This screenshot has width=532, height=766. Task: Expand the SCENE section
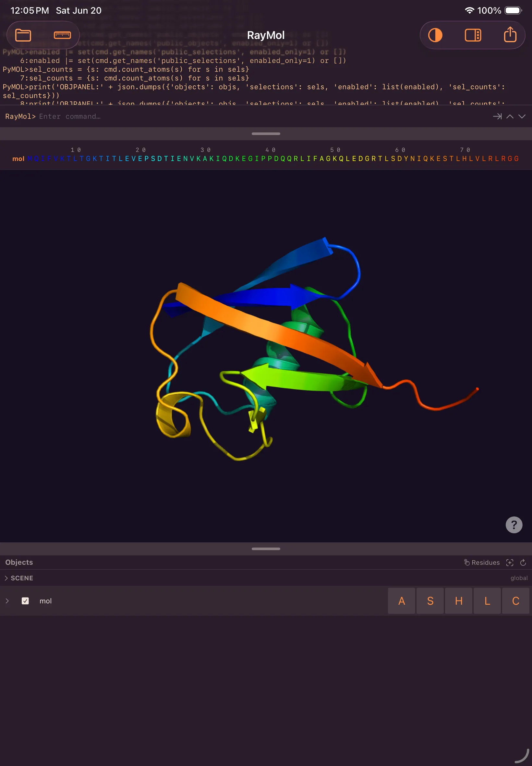6,578
